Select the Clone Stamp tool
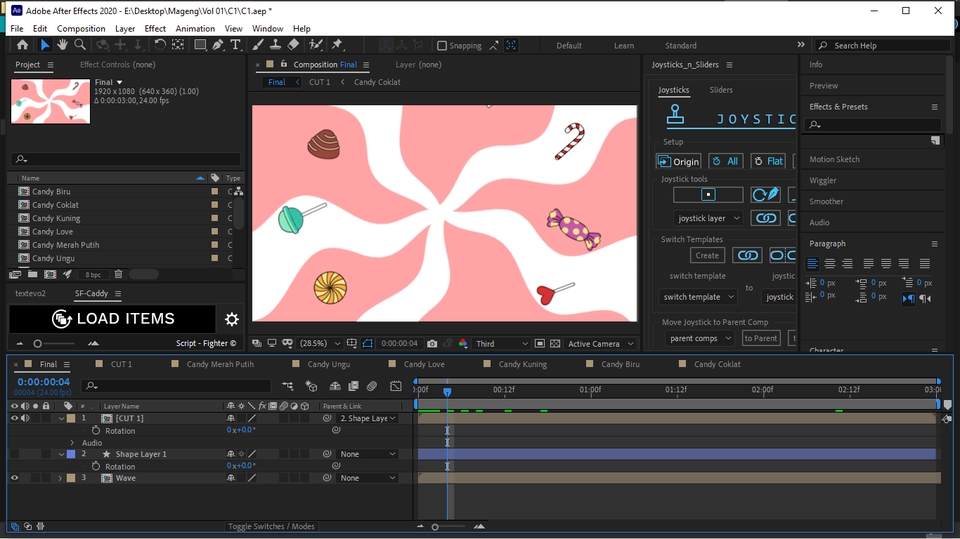Screen dimensions: 960x539 click(276, 45)
